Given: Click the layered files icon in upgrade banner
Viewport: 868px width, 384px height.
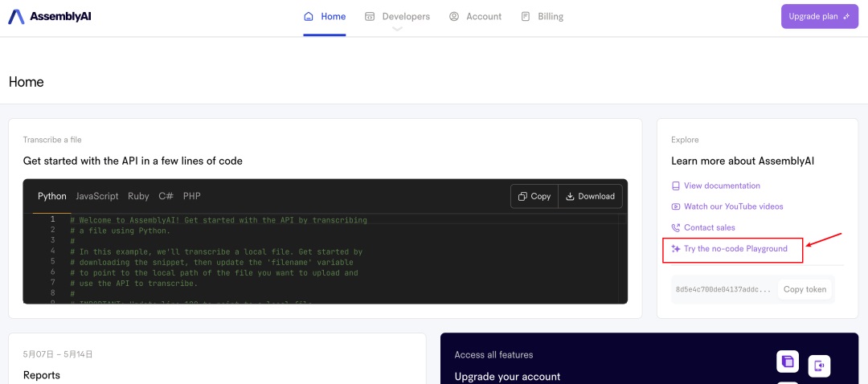Looking at the screenshot, I should coord(787,362).
